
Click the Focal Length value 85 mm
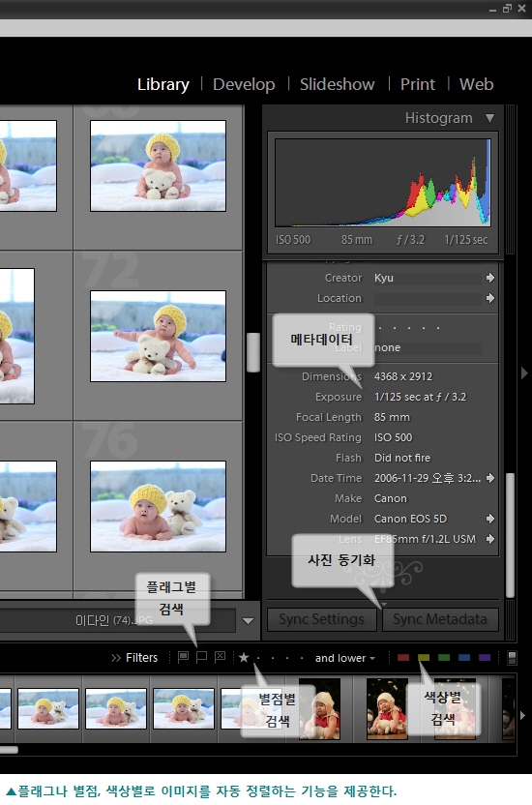point(392,417)
